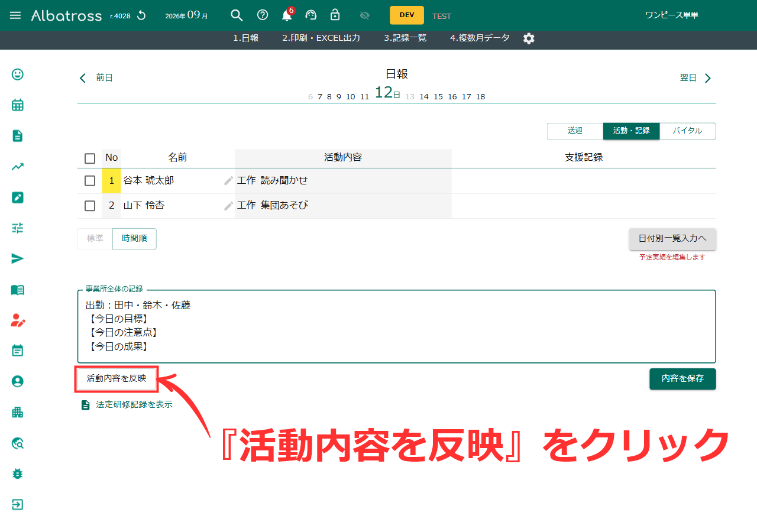Click the open padlock icon
This screenshot has height=532, width=757.
coord(335,15)
